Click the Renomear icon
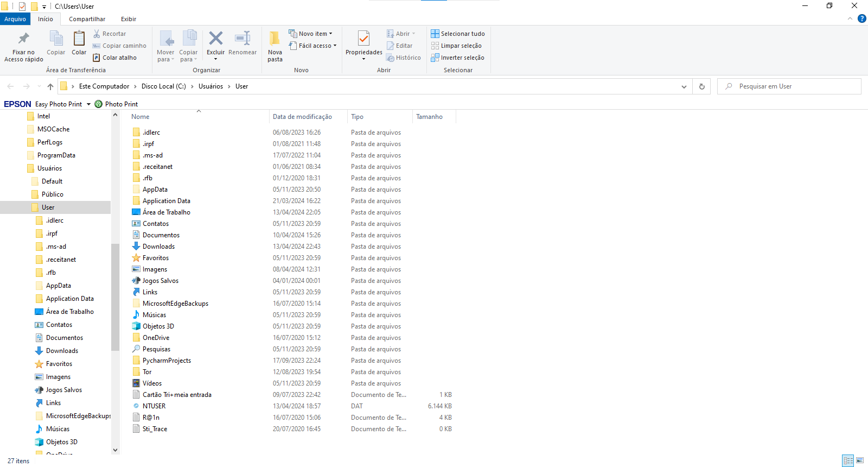This screenshot has width=868, height=467. coord(242,38)
